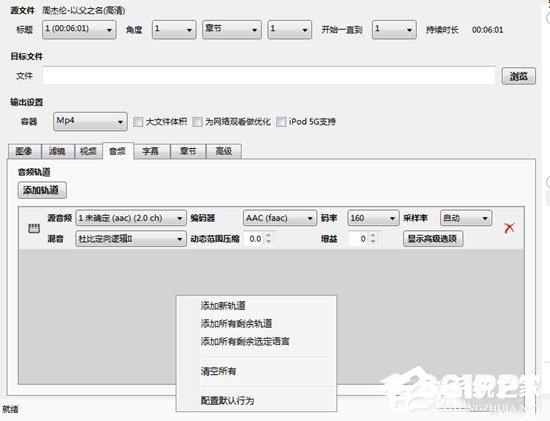Check the iPod 5G支持 option

(281, 122)
